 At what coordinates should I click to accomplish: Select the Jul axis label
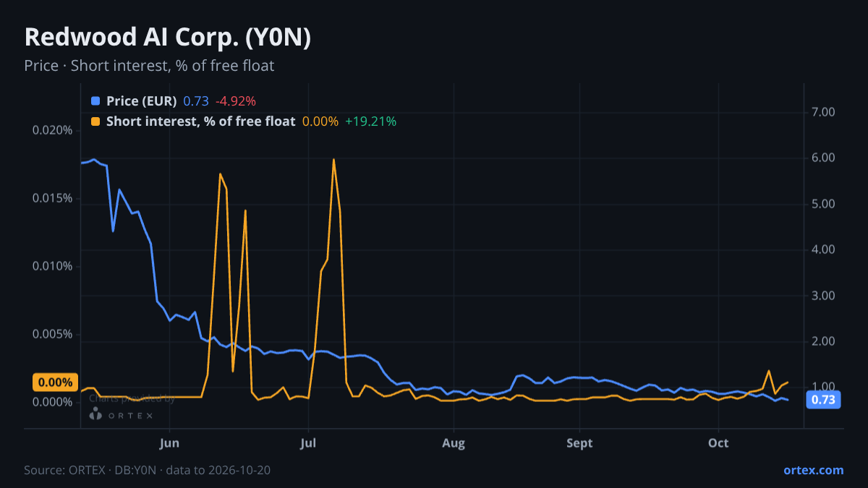pyautogui.click(x=309, y=442)
